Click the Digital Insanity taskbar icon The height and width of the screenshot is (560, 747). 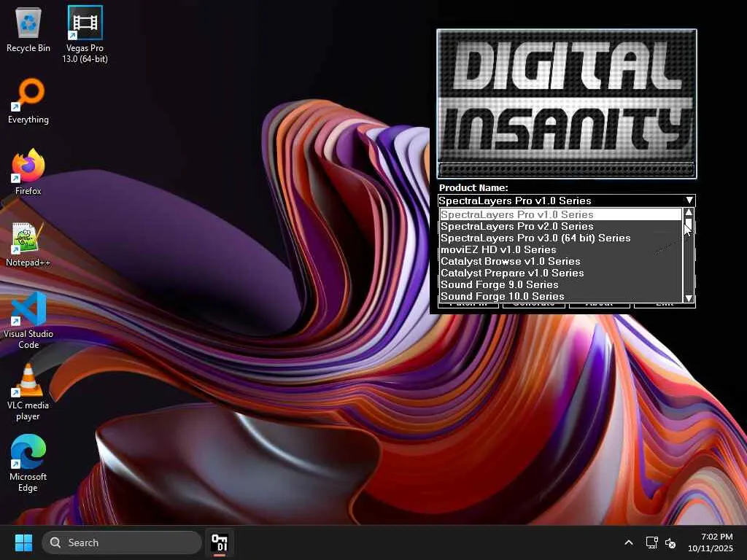click(219, 542)
